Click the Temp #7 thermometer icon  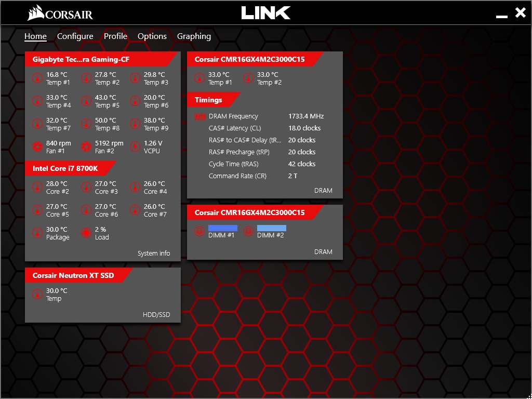click(x=37, y=124)
